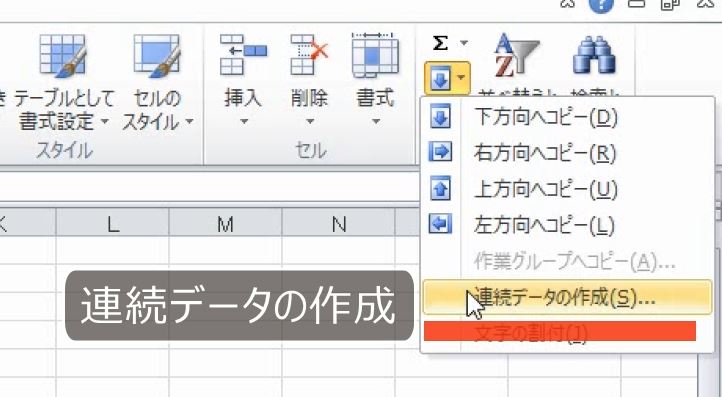The image size is (722, 397).
Task: Click the セル group label
Action: [x=311, y=151]
